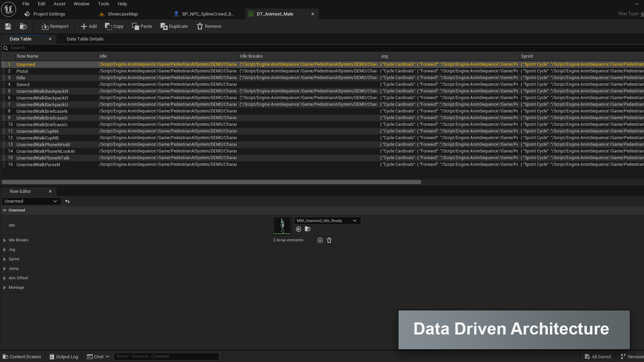Click Browse to asset in Content Browser icon
This screenshot has height=362, width=644.
(x=23, y=26)
